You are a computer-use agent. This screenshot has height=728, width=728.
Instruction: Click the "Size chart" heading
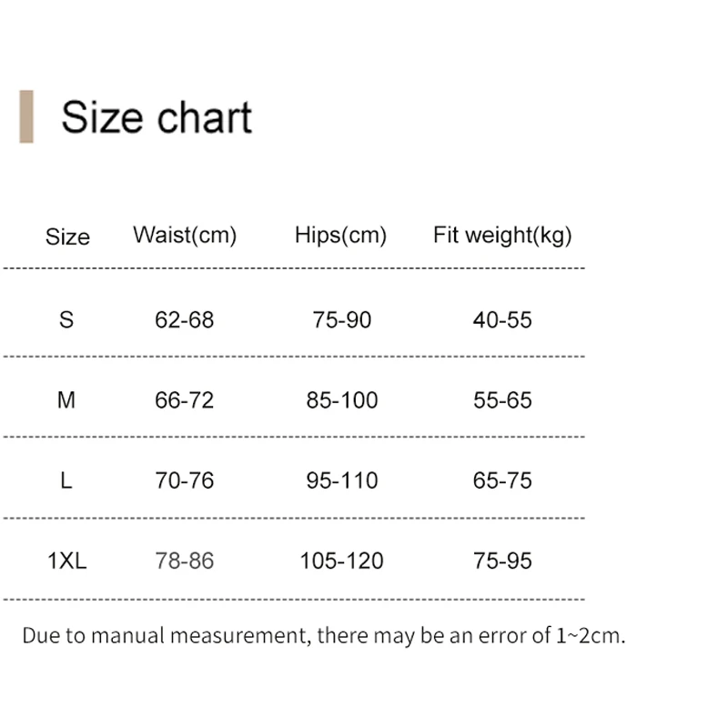click(156, 118)
